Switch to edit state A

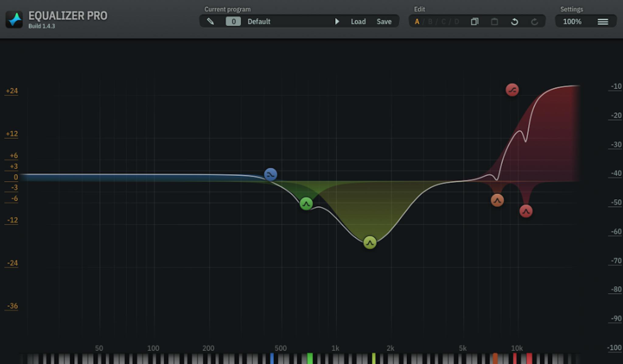tap(417, 22)
